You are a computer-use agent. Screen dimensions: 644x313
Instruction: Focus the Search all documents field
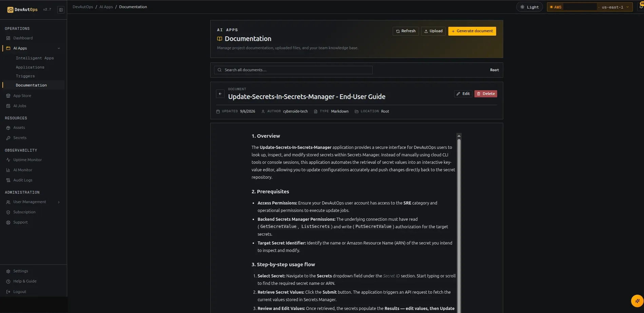tap(293, 70)
